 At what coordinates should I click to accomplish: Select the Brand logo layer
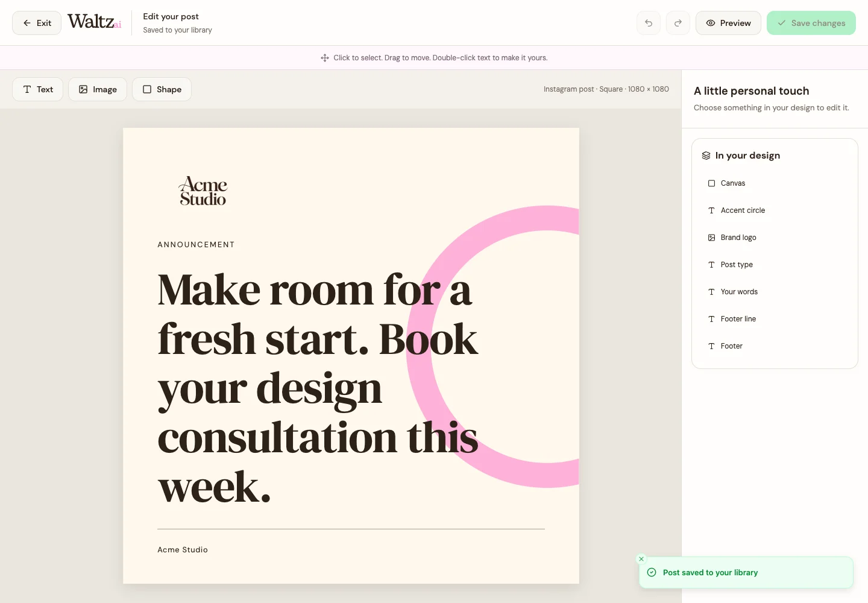775,238
